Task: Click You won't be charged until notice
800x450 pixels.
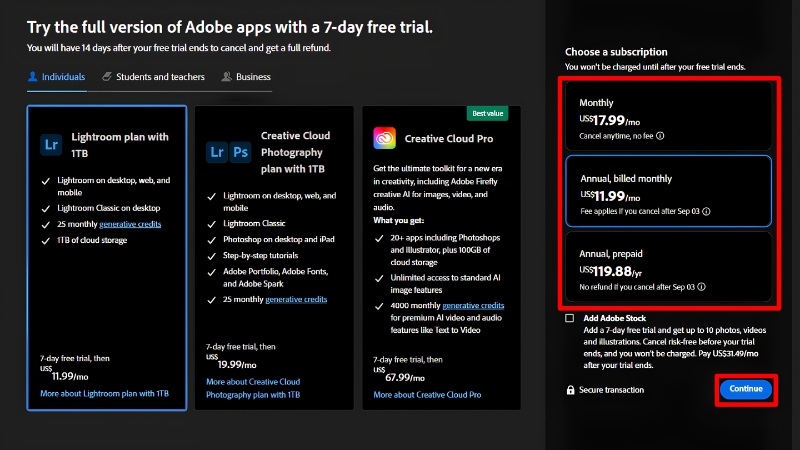Action: click(655, 67)
